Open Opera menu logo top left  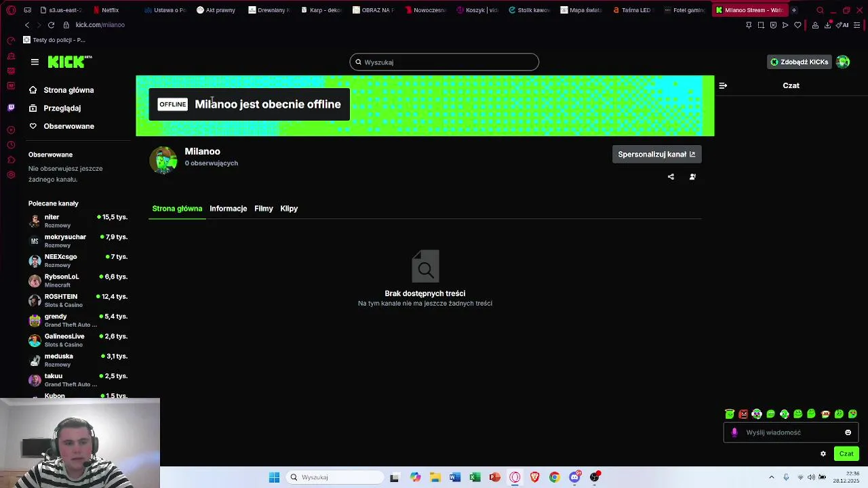[x=11, y=10]
